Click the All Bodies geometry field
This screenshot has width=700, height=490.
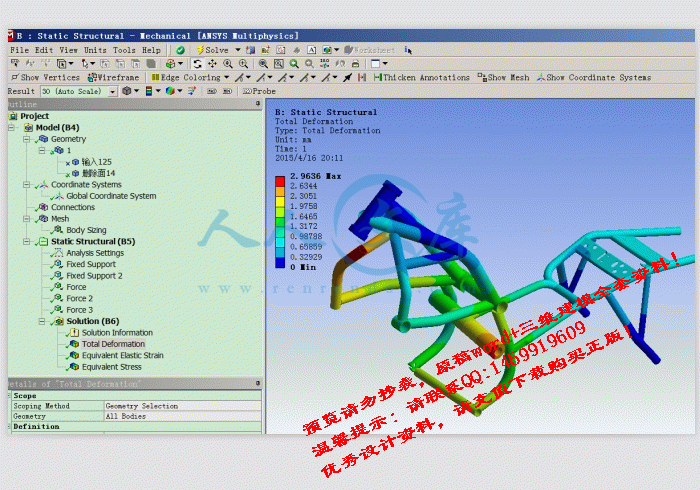pos(183,416)
